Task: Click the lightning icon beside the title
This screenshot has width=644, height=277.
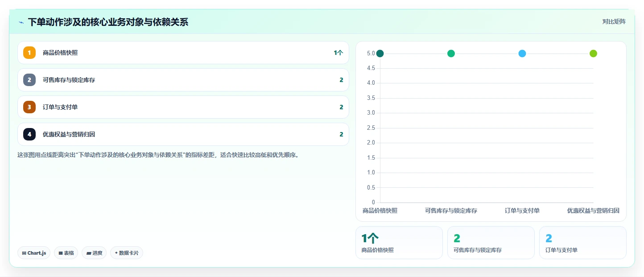Action: (21, 22)
